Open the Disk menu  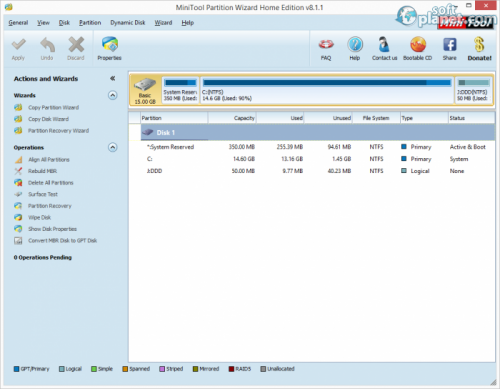click(64, 23)
